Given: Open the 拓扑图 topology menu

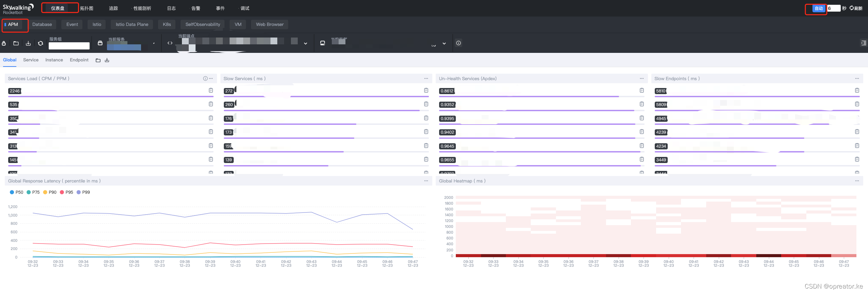Looking at the screenshot, I should [x=87, y=8].
